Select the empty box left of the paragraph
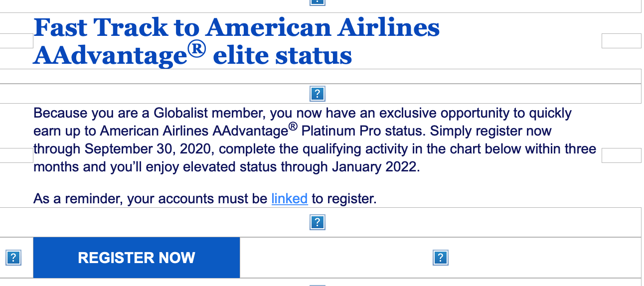The height and width of the screenshot is (286, 644). pyautogui.click(x=16, y=155)
